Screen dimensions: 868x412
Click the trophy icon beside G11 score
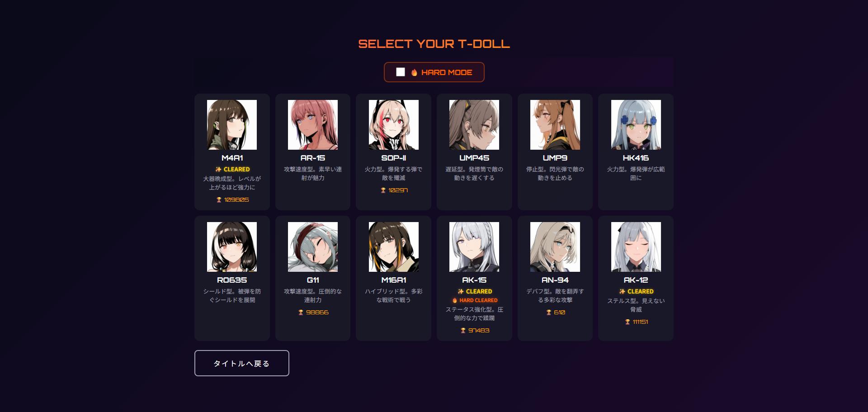[301, 313]
